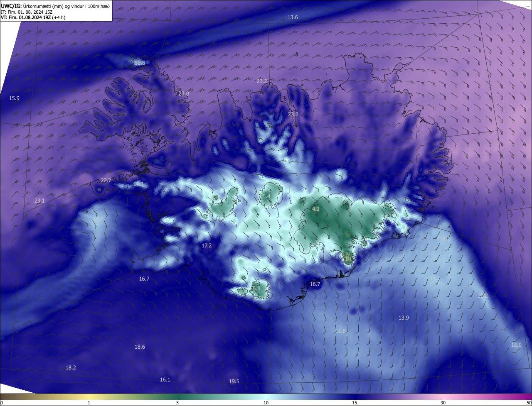Click the 13.9 value label

[x=404, y=318]
